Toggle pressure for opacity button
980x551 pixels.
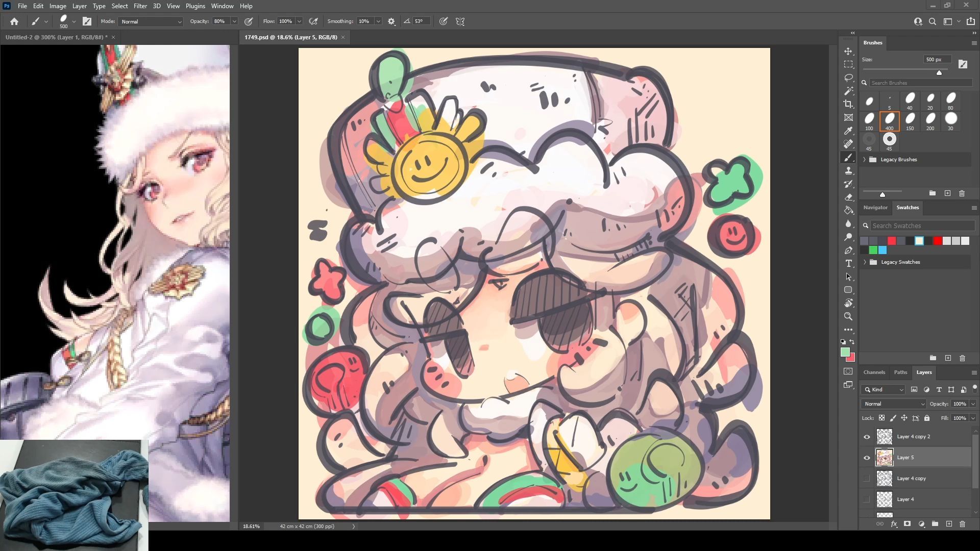pos(249,21)
